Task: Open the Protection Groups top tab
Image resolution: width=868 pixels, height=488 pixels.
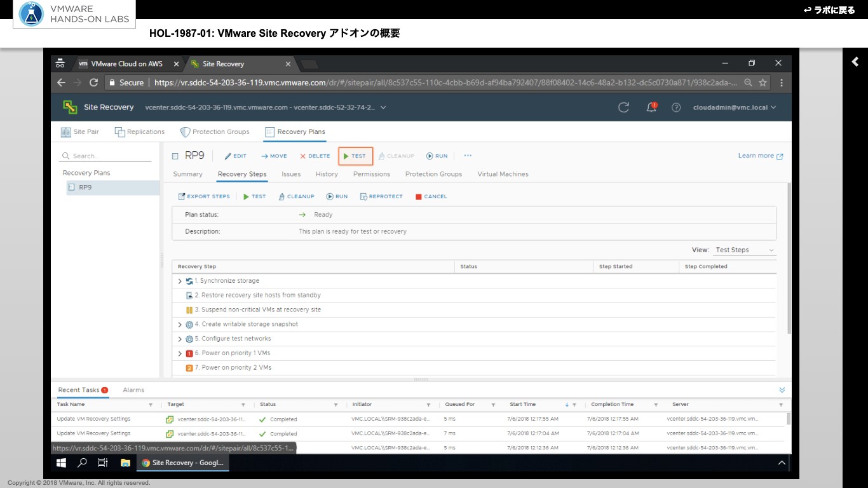Action: (x=215, y=132)
